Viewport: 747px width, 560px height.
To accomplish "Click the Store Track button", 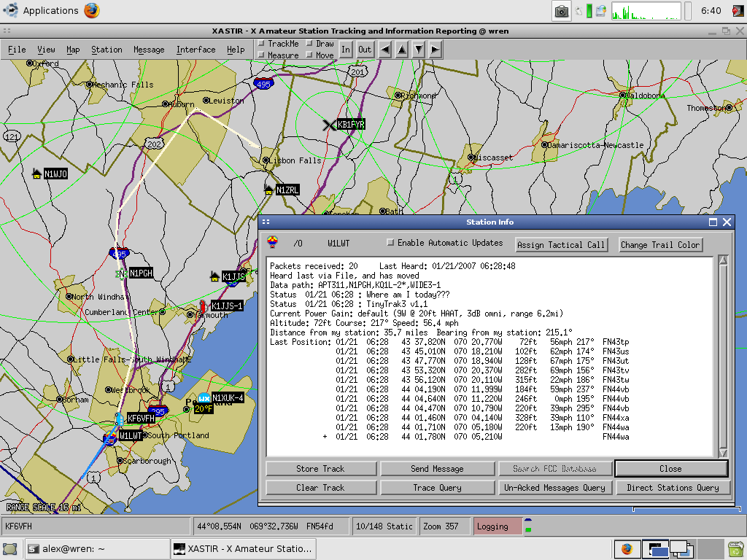I will point(321,469).
